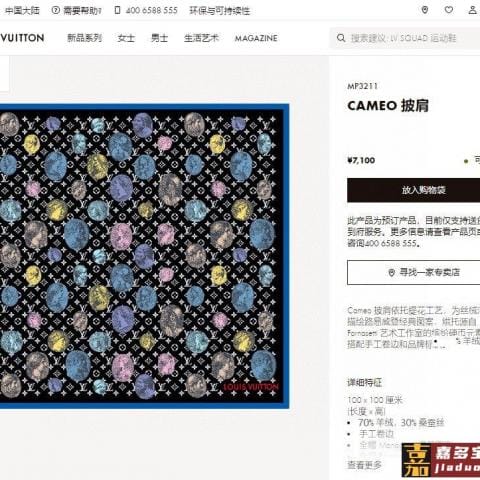This screenshot has width=480, height=480.
Task: Click the help question mark icon
Action: pos(56,10)
